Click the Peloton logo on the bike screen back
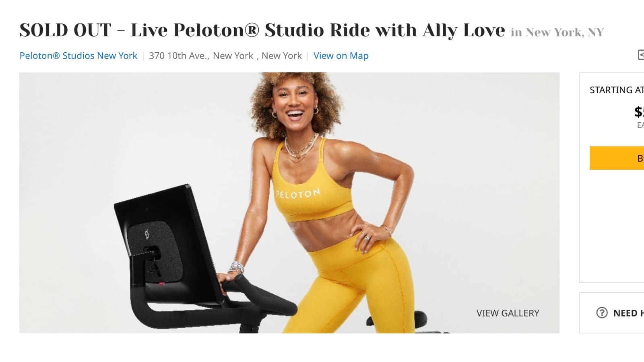644x362 pixels. [x=147, y=234]
